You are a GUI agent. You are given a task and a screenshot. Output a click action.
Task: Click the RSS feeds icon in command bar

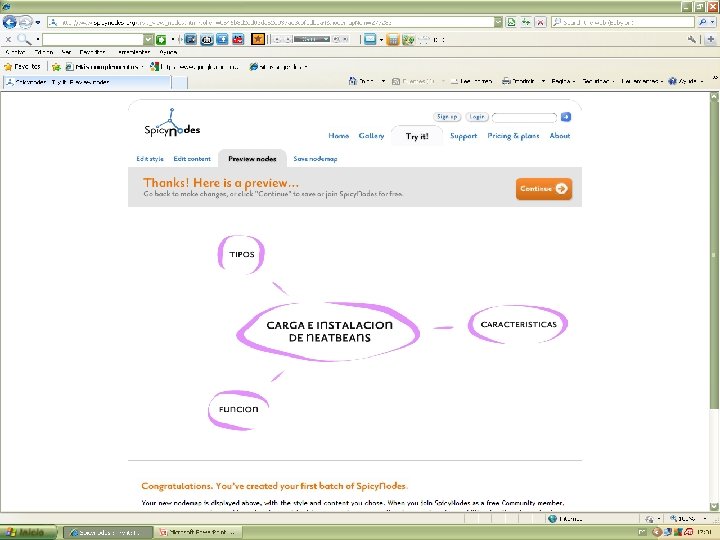396,81
